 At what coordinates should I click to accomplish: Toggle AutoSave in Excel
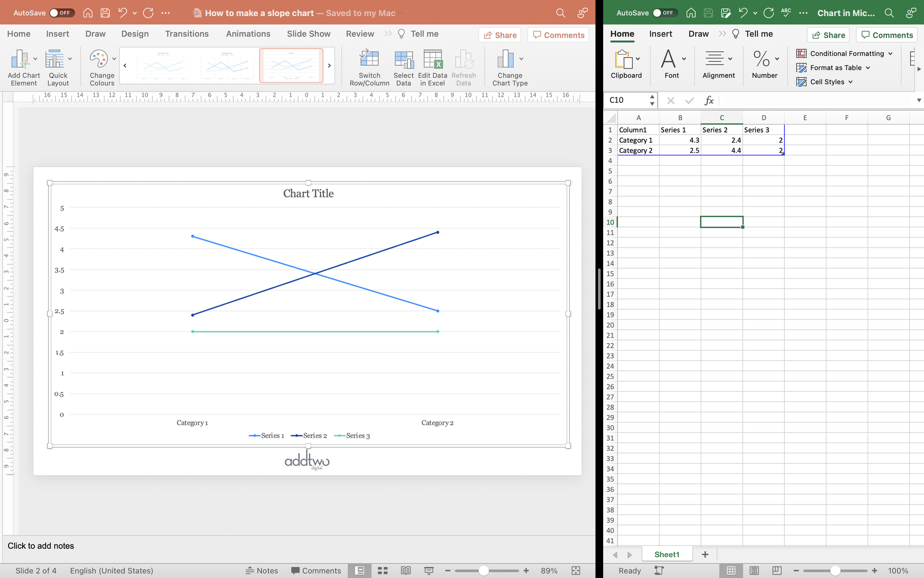coord(665,13)
